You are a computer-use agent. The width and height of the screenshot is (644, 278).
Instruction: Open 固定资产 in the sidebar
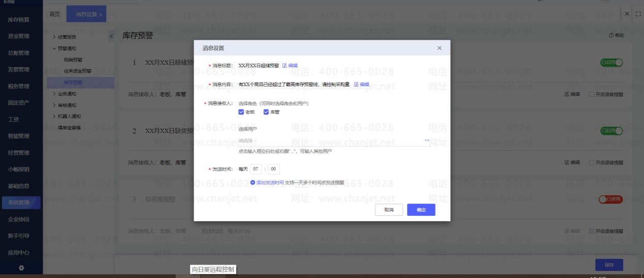[x=19, y=103]
